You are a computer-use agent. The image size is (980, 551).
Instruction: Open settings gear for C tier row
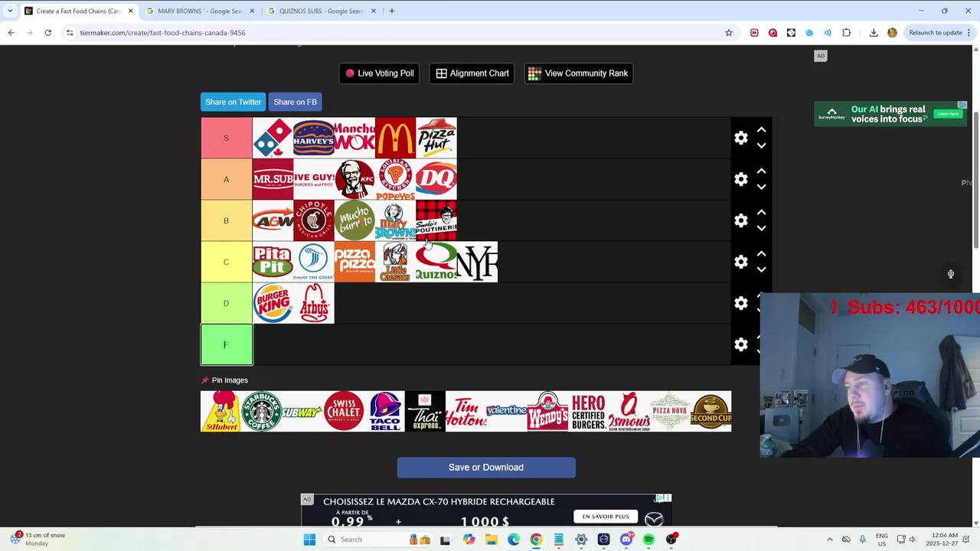pos(740,262)
